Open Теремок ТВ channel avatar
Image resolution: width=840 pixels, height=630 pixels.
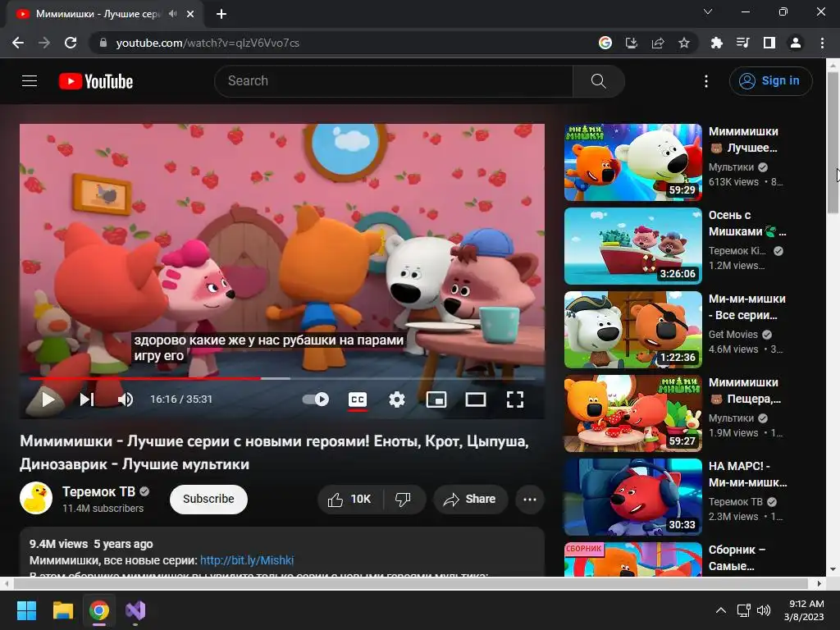(36, 498)
